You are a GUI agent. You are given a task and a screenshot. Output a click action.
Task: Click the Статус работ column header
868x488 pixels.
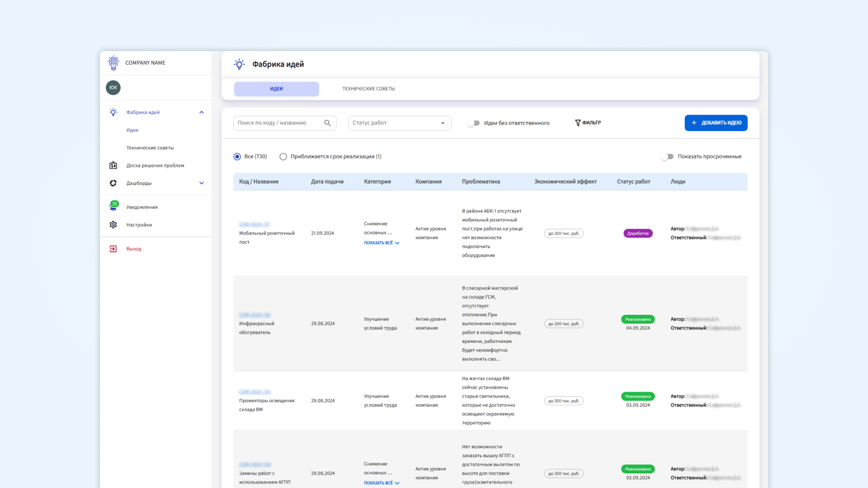tap(633, 182)
